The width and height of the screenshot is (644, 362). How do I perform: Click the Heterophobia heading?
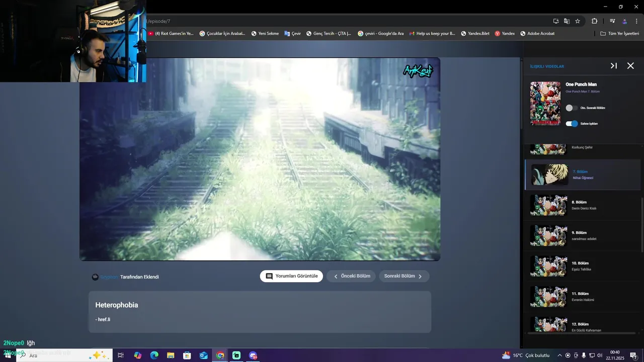[117, 305]
